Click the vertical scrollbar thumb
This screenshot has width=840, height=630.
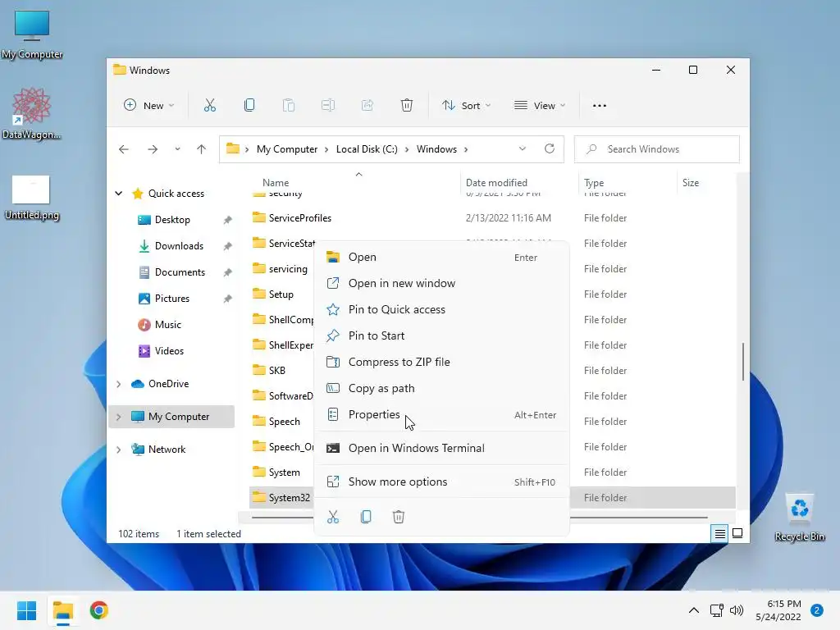[743, 362]
